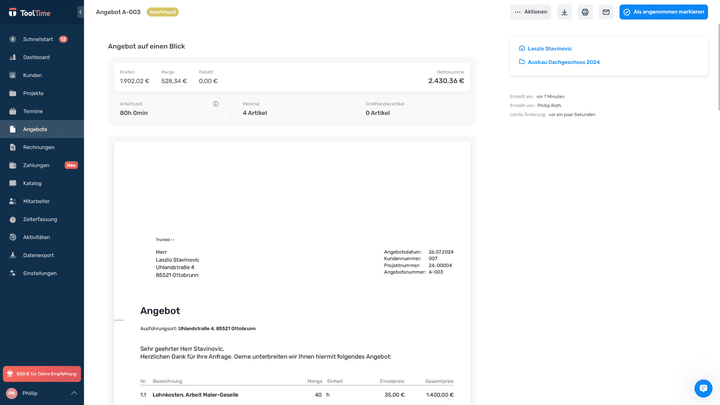Click the info icon beside Arbeitszeit
The width and height of the screenshot is (720, 405).
pyautogui.click(x=215, y=103)
